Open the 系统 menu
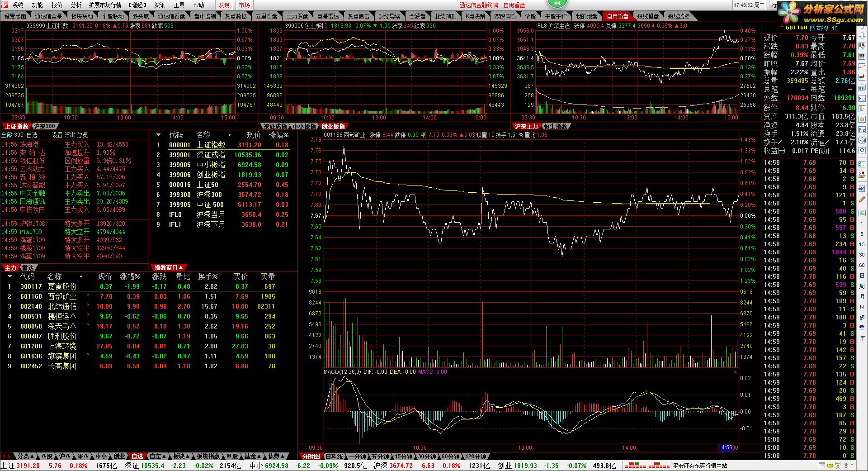The width and height of the screenshot is (868, 471). pyautogui.click(x=18, y=5)
